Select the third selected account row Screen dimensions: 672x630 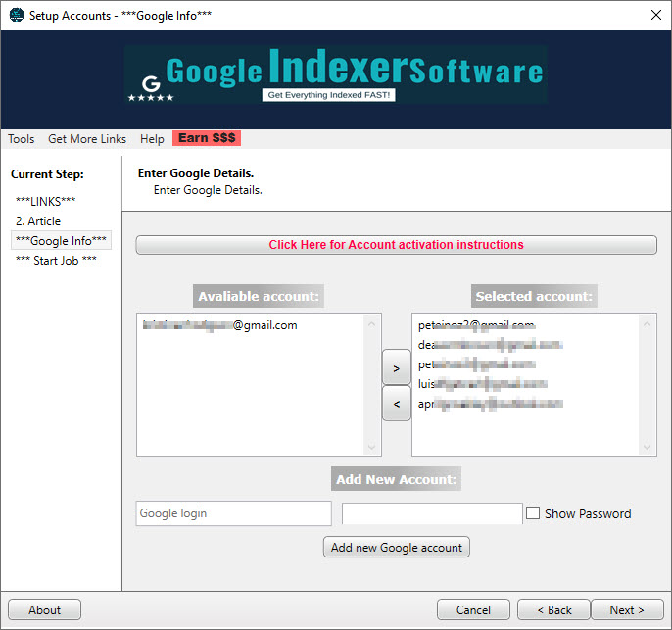tap(476, 364)
